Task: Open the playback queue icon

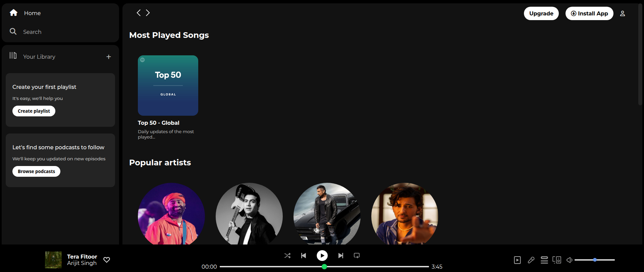Action: point(544,260)
